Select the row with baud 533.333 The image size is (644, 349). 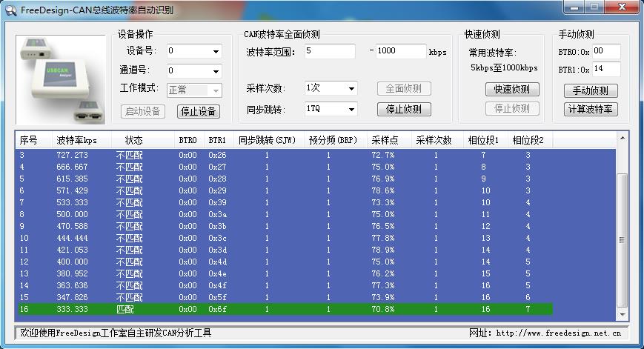(285, 203)
